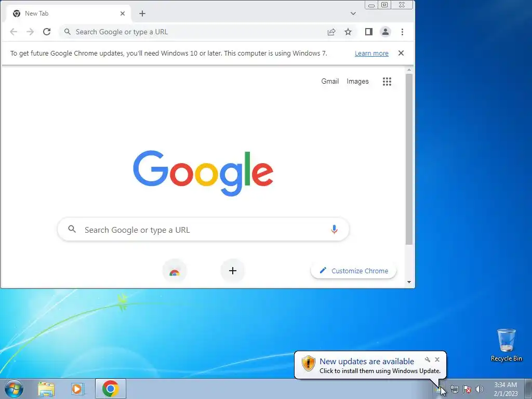
Task: Start voice search with microphone icon
Action: pyautogui.click(x=334, y=230)
